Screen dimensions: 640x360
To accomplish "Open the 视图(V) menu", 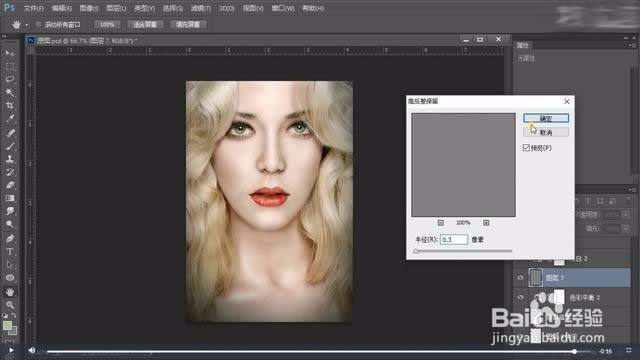I will [253, 8].
